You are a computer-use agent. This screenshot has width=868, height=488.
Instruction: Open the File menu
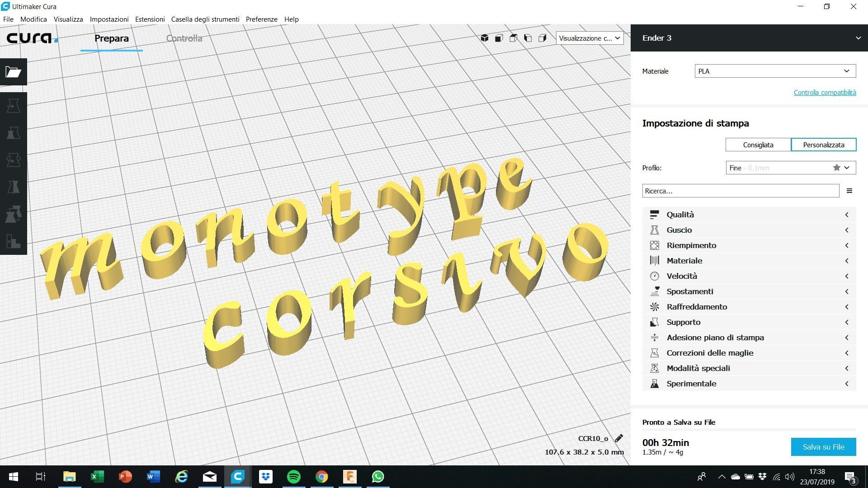[x=8, y=19]
